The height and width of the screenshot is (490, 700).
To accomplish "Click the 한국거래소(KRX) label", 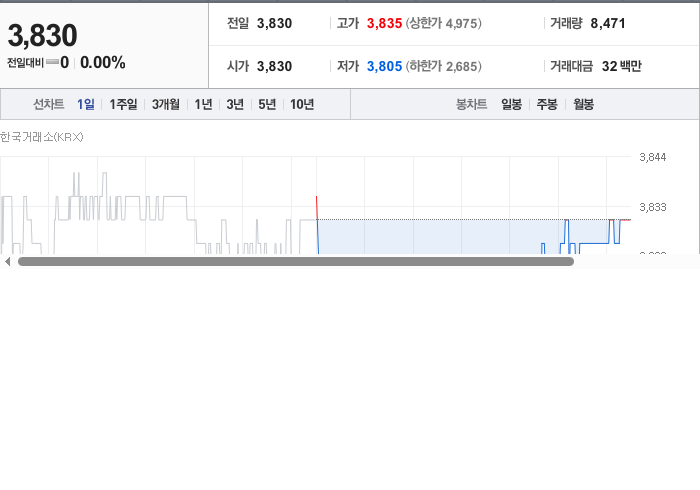I will 42,137.
